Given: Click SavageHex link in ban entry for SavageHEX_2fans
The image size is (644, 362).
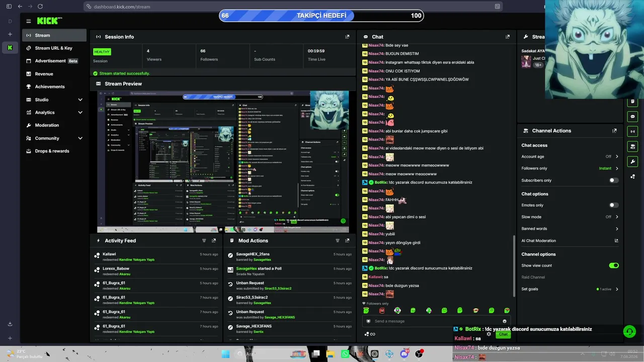Looking at the screenshot, I should (262, 259).
